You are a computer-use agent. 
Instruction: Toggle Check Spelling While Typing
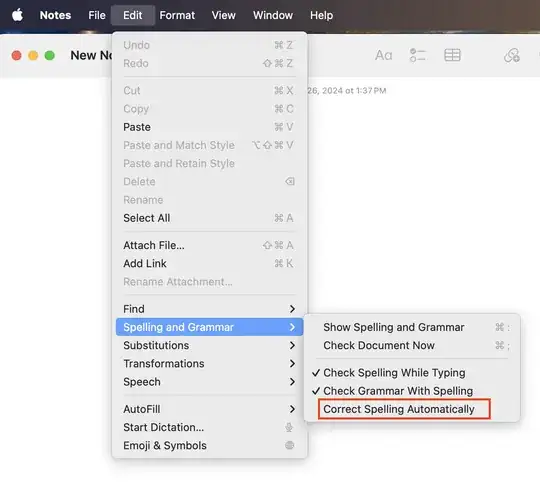click(412, 373)
